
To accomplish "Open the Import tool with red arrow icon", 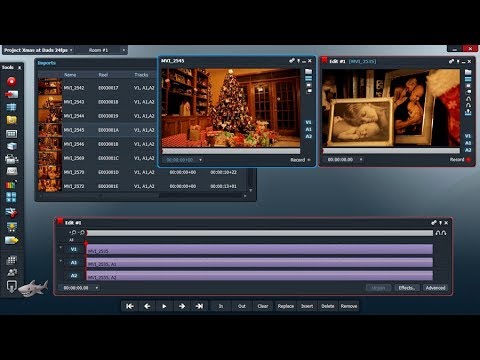I will click(x=11, y=94).
